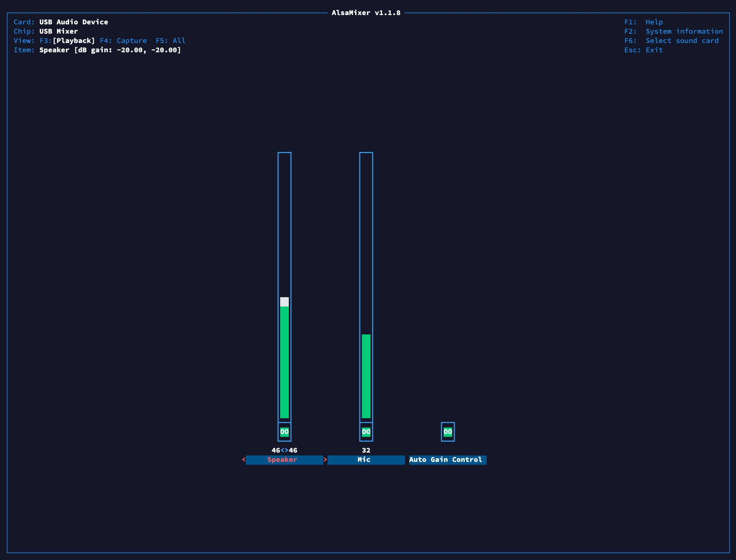Click the left arrow beside Speaker
736x560 pixels.
point(244,460)
